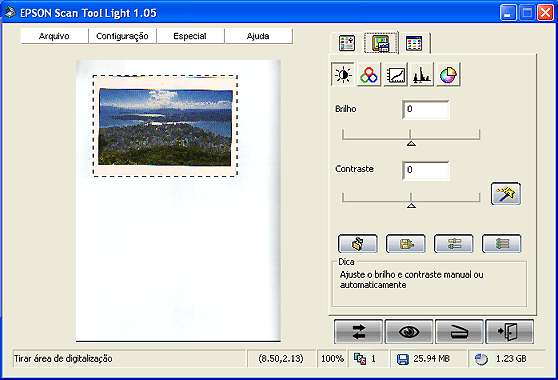Click the magic wand auto-adjust button

click(x=506, y=194)
